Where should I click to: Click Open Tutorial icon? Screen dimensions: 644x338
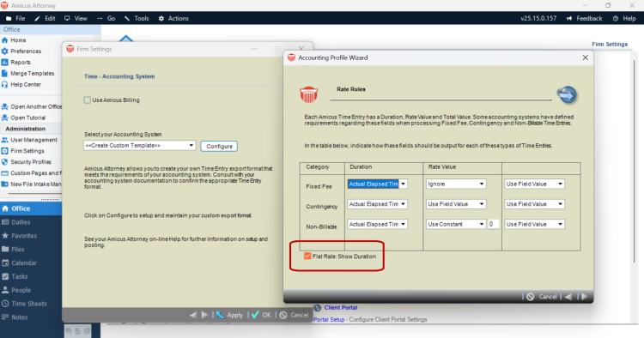click(5, 118)
